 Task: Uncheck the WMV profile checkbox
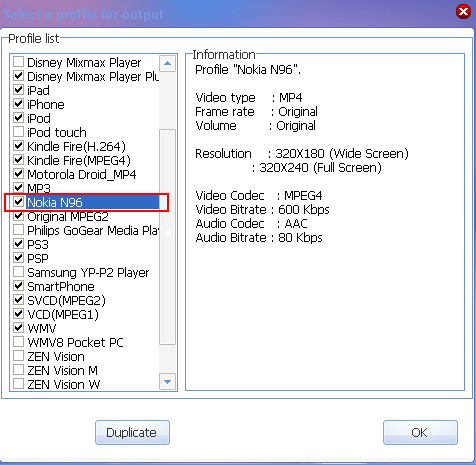click(18, 328)
